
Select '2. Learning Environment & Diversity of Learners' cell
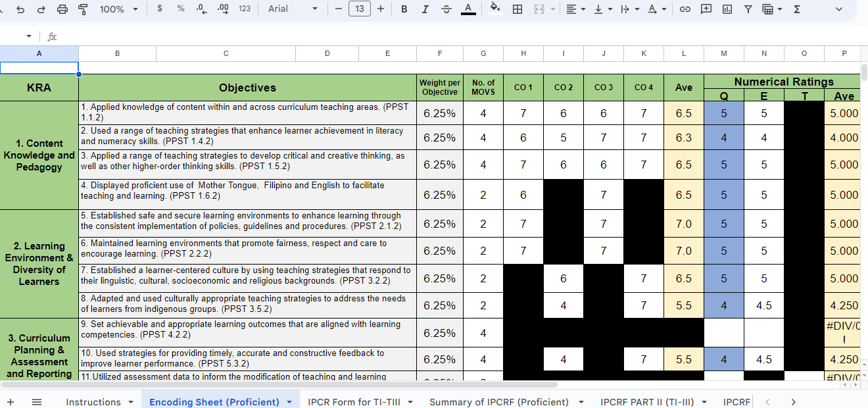coord(39,264)
